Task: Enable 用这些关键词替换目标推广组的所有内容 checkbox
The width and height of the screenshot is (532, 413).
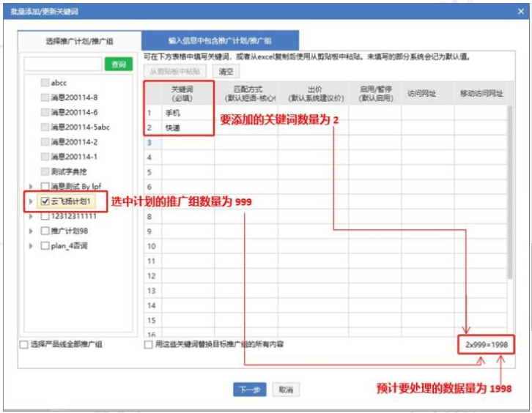Action: pyautogui.click(x=148, y=344)
